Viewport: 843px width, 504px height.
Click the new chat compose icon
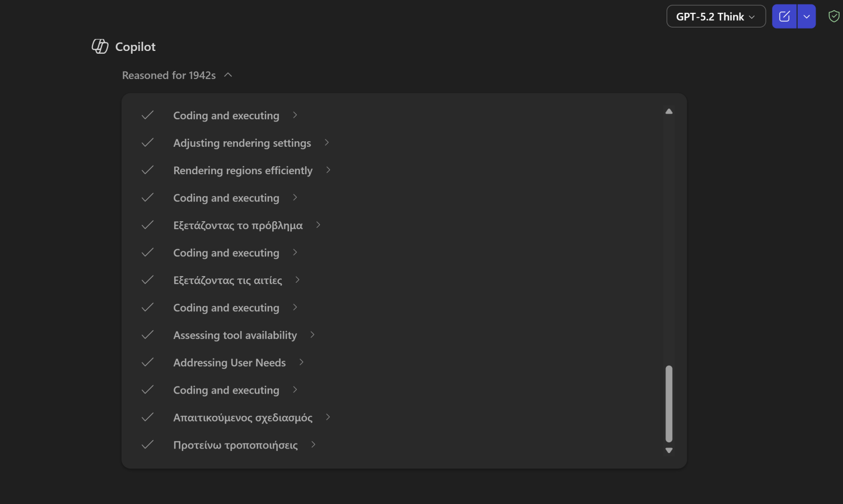(784, 17)
